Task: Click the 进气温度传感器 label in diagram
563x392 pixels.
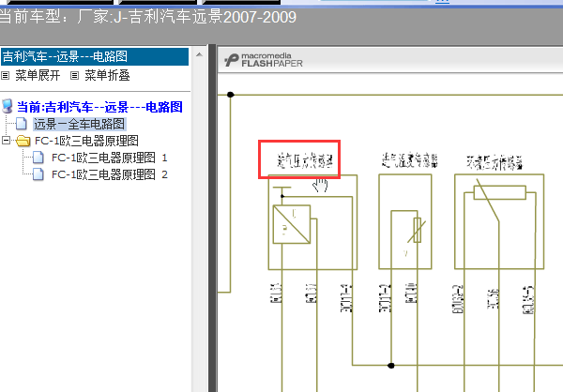Action: (410, 160)
